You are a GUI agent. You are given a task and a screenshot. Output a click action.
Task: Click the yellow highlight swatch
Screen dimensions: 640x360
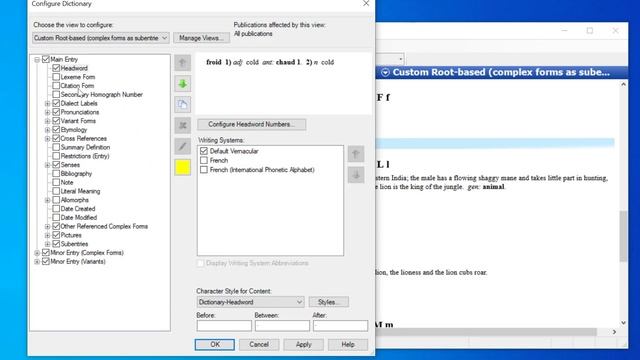click(x=182, y=167)
